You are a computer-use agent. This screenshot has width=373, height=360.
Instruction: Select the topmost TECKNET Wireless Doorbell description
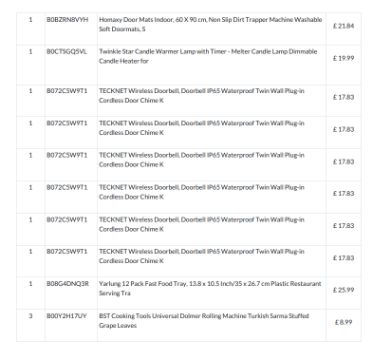[x=202, y=96]
